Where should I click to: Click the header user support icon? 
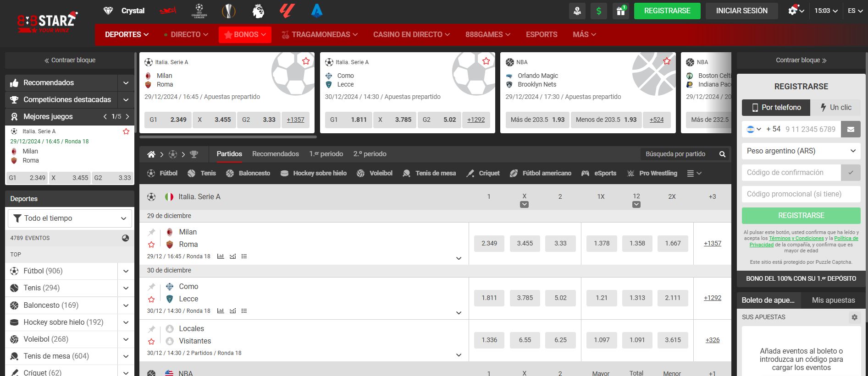point(577,11)
